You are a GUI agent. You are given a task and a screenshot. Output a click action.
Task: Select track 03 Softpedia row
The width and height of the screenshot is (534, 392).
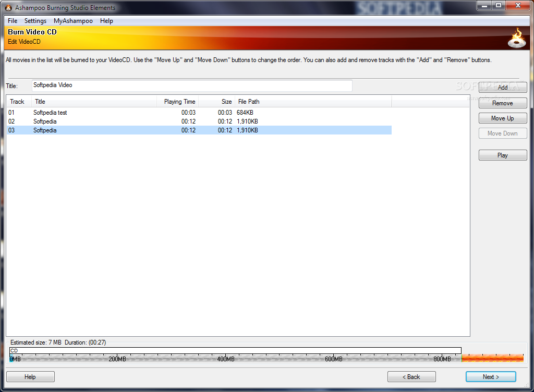(x=199, y=130)
